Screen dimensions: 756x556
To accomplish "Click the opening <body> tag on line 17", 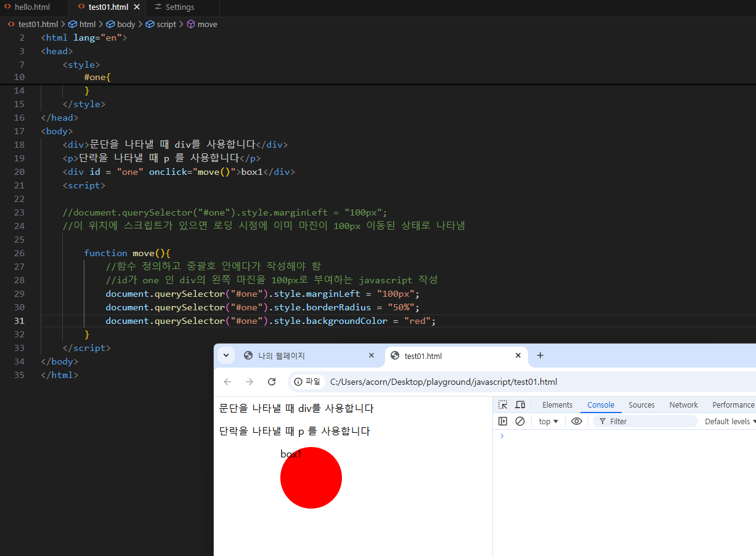I will pyautogui.click(x=57, y=131).
